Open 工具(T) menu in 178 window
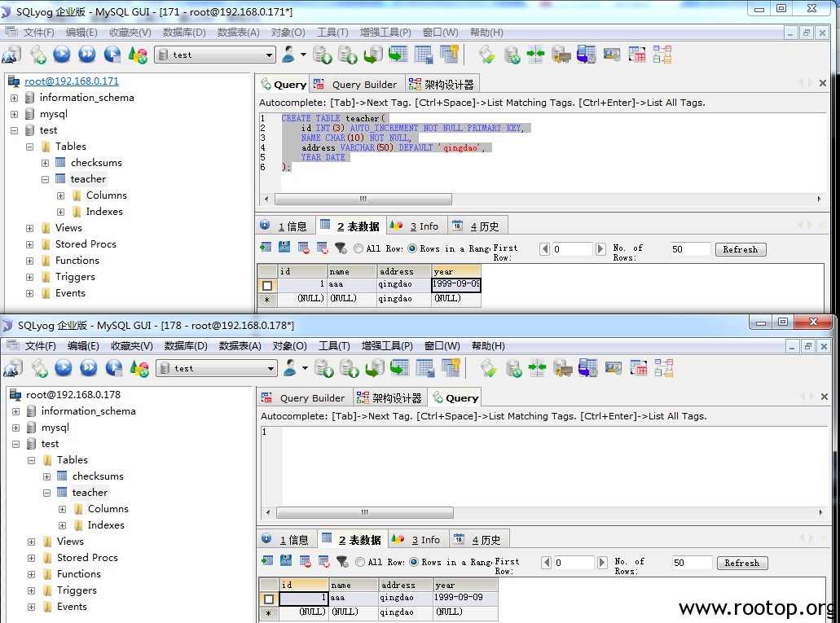Image resolution: width=840 pixels, height=623 pixels. pyautogui.click(x=334, y=345)
